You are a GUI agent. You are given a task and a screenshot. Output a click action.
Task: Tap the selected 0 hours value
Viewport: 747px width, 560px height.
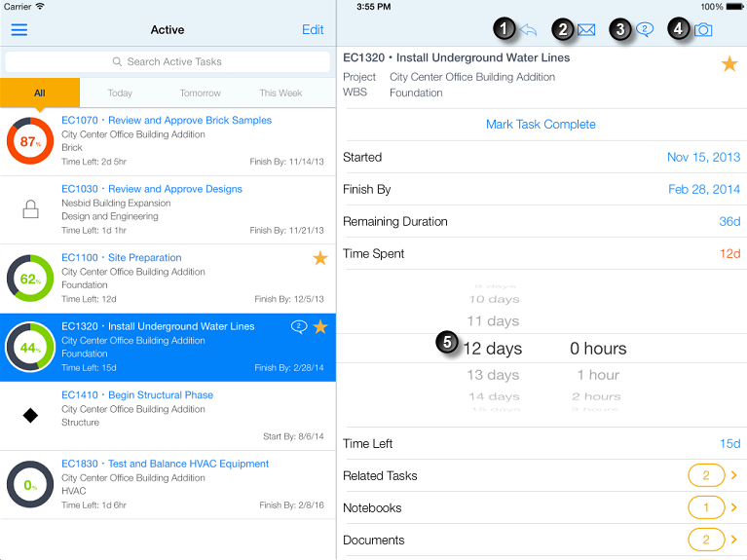(598, 349)
